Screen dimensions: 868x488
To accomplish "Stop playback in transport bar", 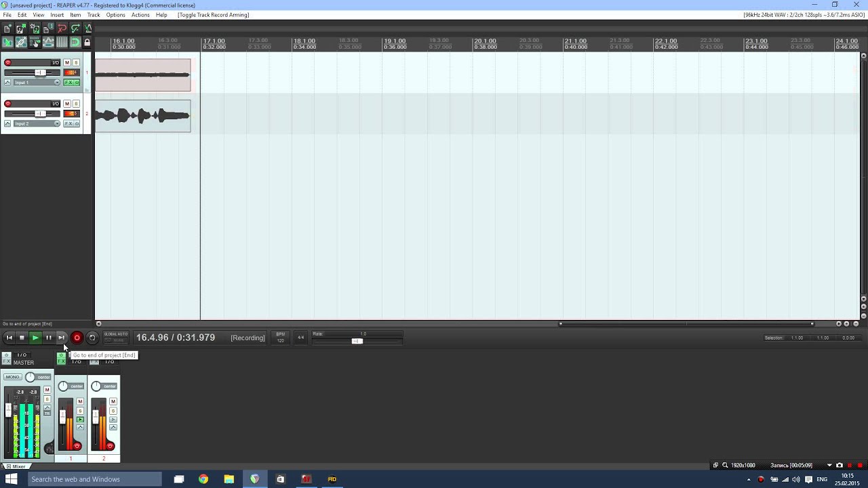I will pos(22,338).
